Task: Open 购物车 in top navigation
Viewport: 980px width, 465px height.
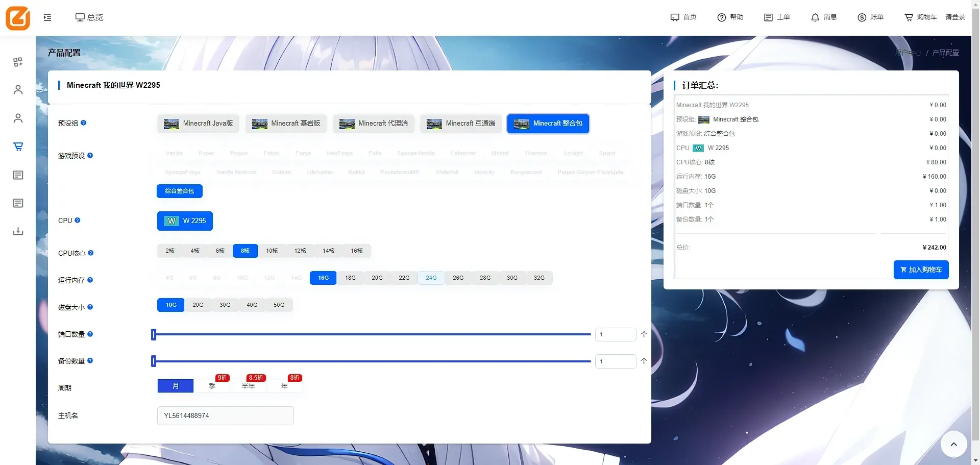Action: point(921,17)
